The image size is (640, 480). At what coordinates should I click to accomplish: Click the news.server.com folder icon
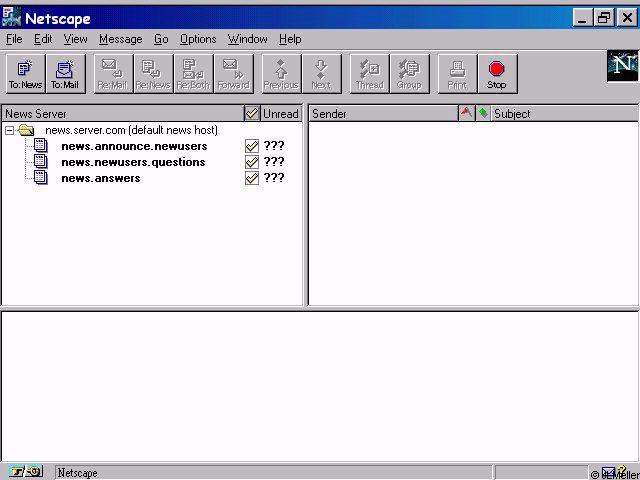26,130
